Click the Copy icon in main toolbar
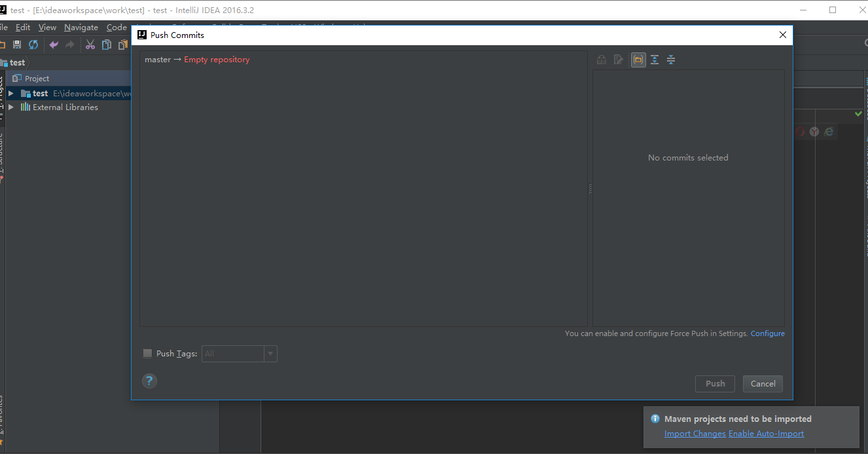The height and width of the screenshot is (454, 868). 106,45
